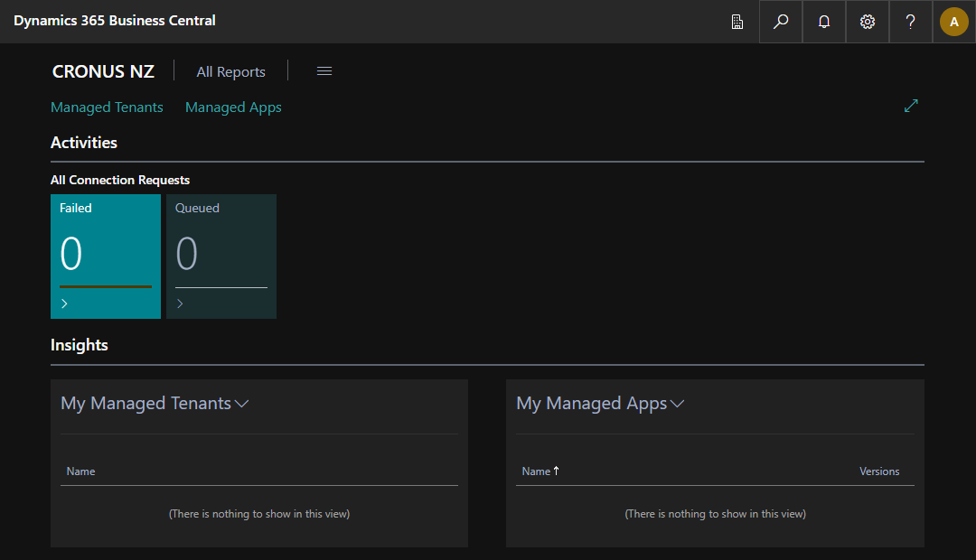
Task: Click the All Connection Requests label
Action: [120, 180]
